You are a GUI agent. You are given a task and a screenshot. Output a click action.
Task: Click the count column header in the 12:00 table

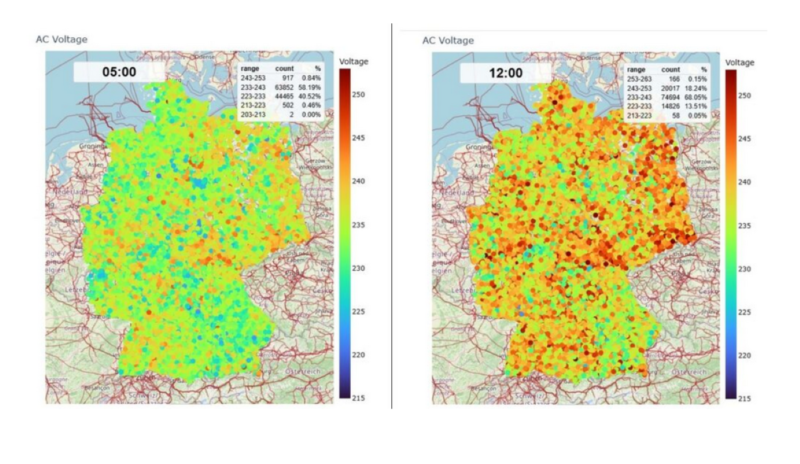[x=670, y=69]
